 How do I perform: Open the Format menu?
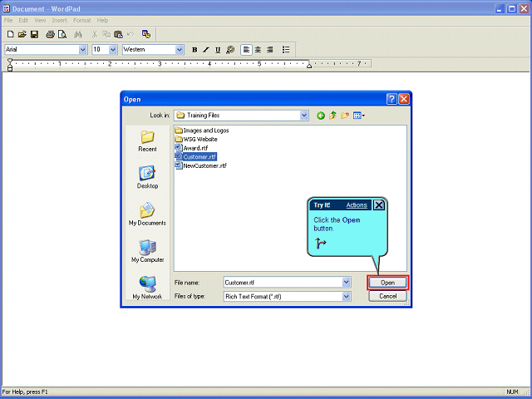click(82, 20)
